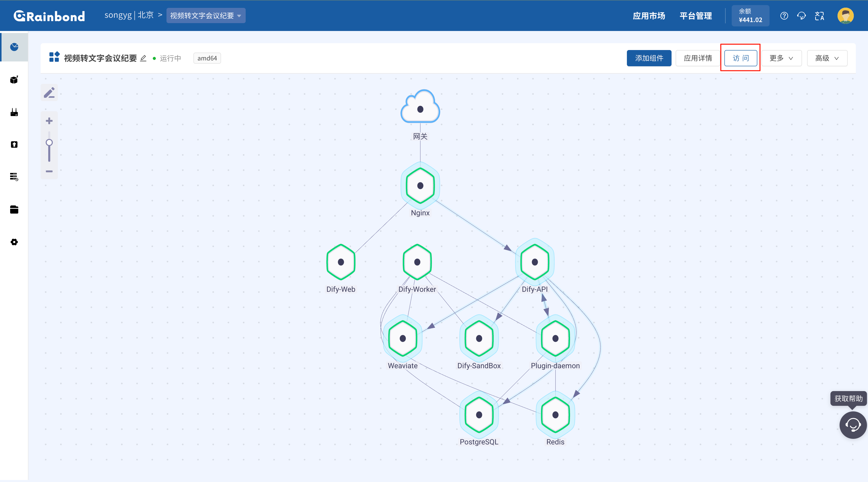Select the Nginx hexagon node
Image resolution: width=868 pixels, height=482 pixels.
[420, 185]
